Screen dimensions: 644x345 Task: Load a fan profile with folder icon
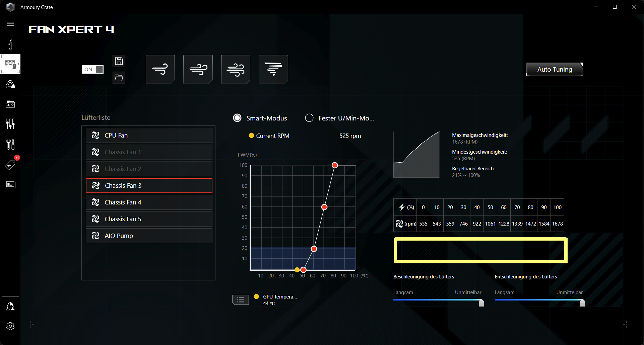click(x=119, y=78)
